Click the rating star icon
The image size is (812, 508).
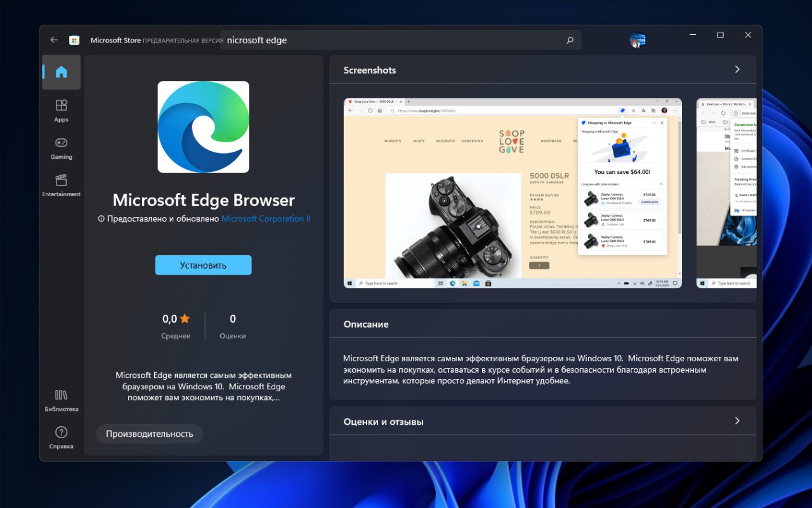pyautogui.click(x=185, y=319)
